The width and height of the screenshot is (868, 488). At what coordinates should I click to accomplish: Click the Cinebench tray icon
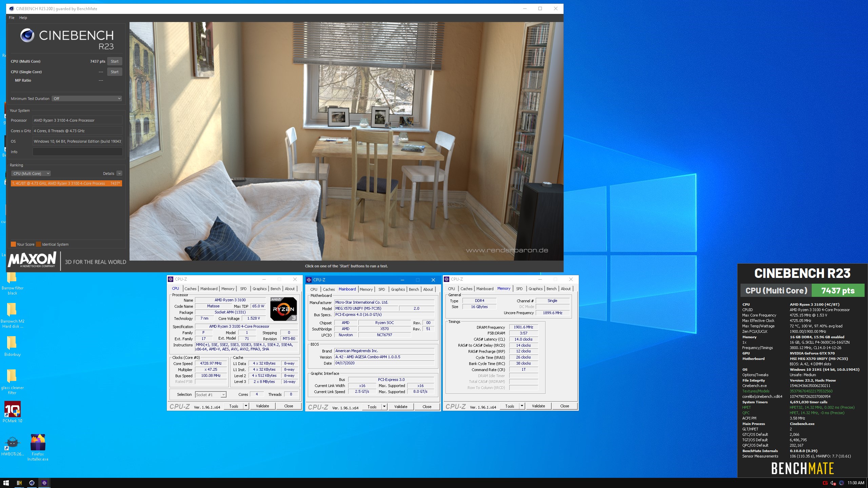click(841, 483)
